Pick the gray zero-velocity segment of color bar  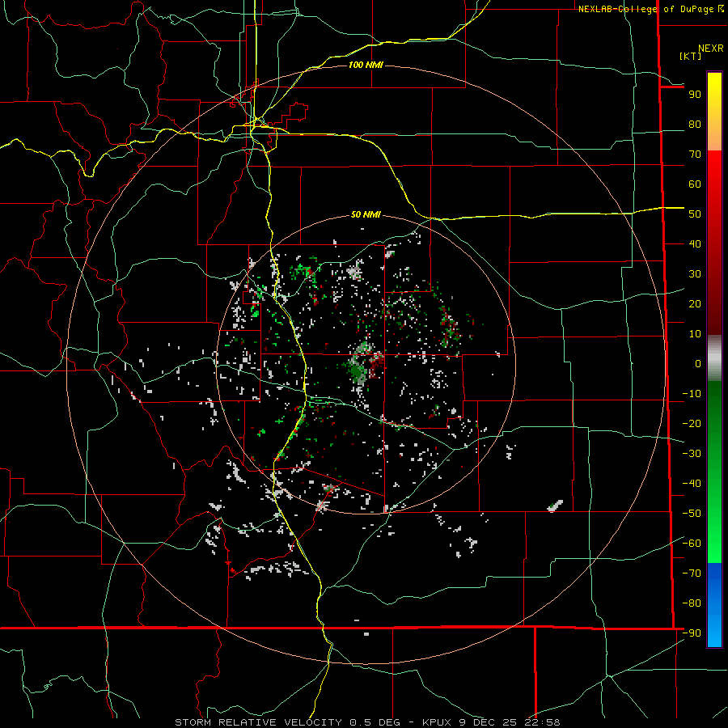(x=714, y=358)
